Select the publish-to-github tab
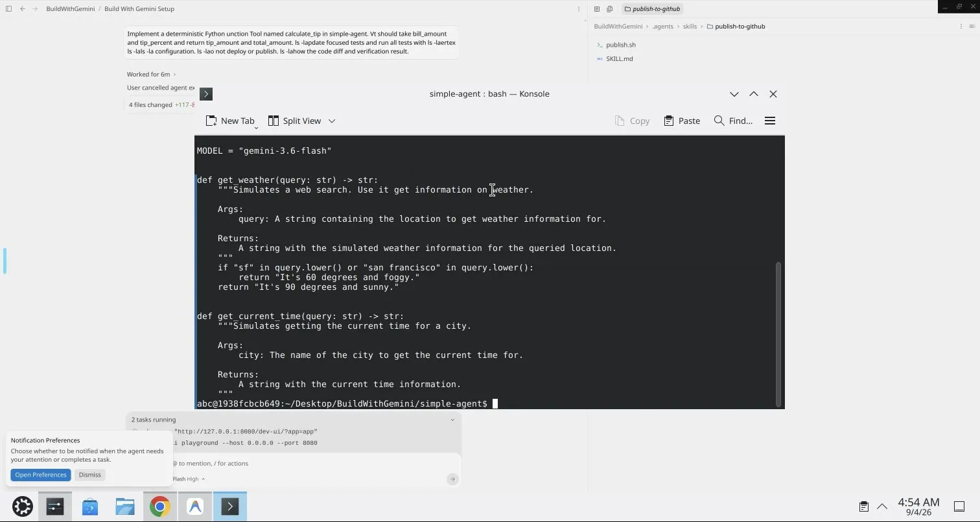This screenshot has width=980, height=522. (652, 9)
